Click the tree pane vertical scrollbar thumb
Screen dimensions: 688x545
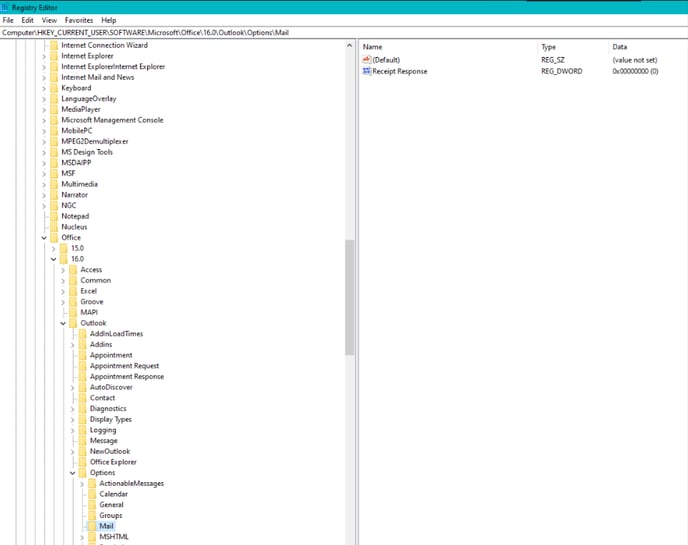349,298
